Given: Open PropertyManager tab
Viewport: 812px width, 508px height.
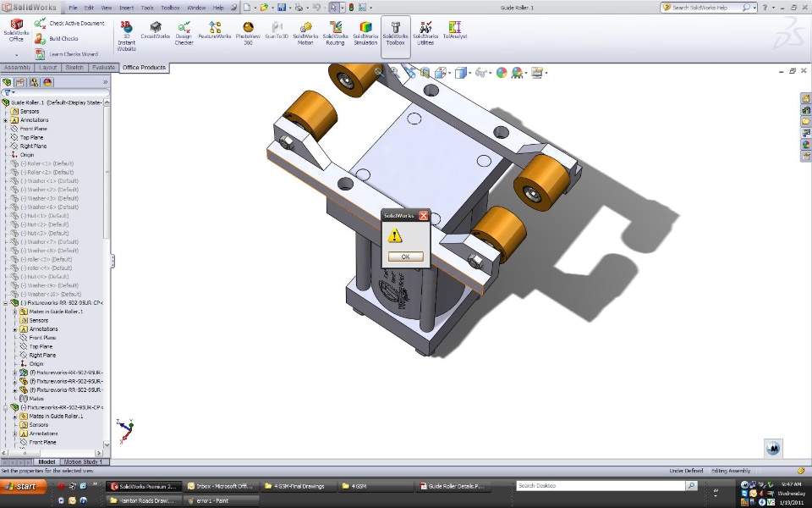Looking at the screenshot, I should tap(20, 82).
